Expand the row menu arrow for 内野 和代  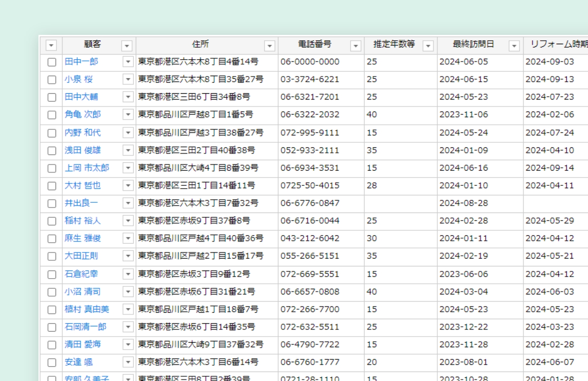128,132
